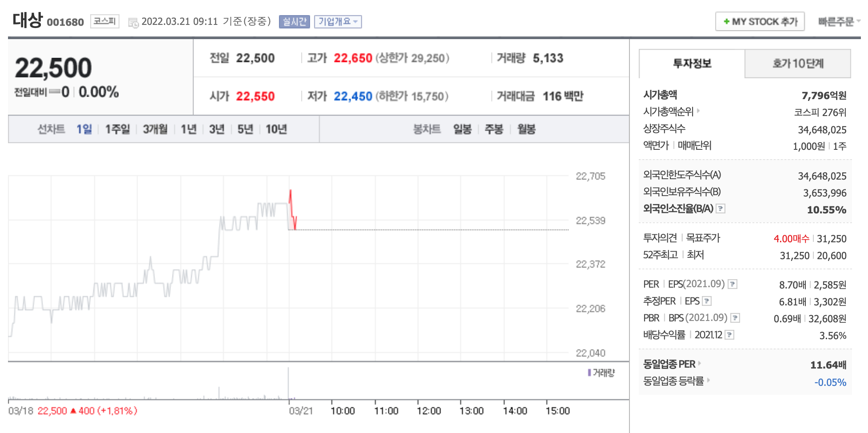The height and width of the screenshot is (433, 868).
Task: Open the 시가총액순위 link
Action: (668, 111)
